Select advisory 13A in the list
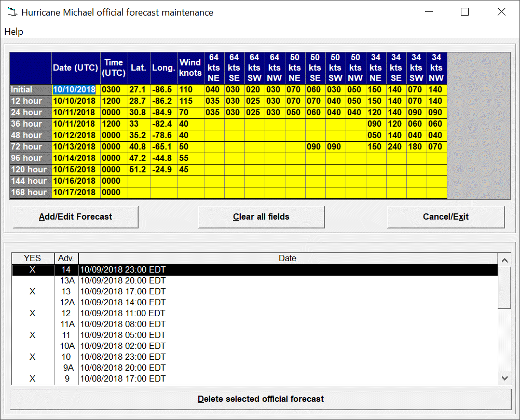Screen dimensions: 520x420 [x=66, y=281]
